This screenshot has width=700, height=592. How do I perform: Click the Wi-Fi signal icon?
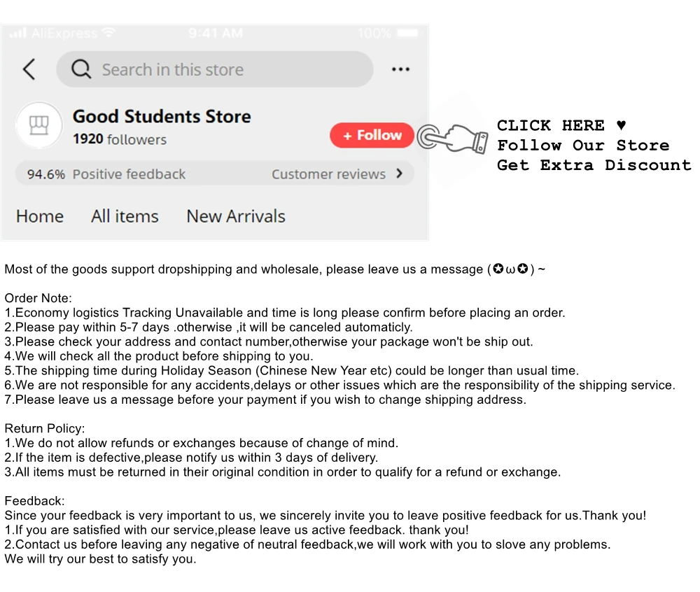108,33
